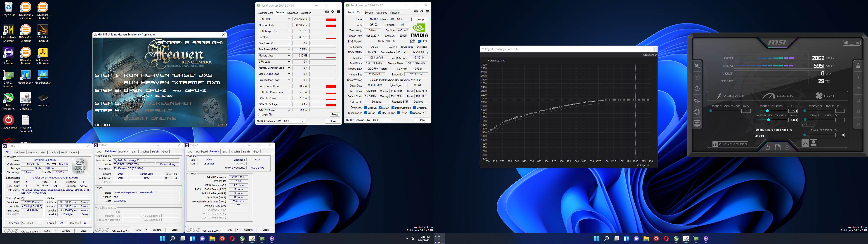Take screenshot via camera icon in GPU-Z Sensors window
This screenshot has width=868, height=244.
pyautogui.click(x=326, y=12)
